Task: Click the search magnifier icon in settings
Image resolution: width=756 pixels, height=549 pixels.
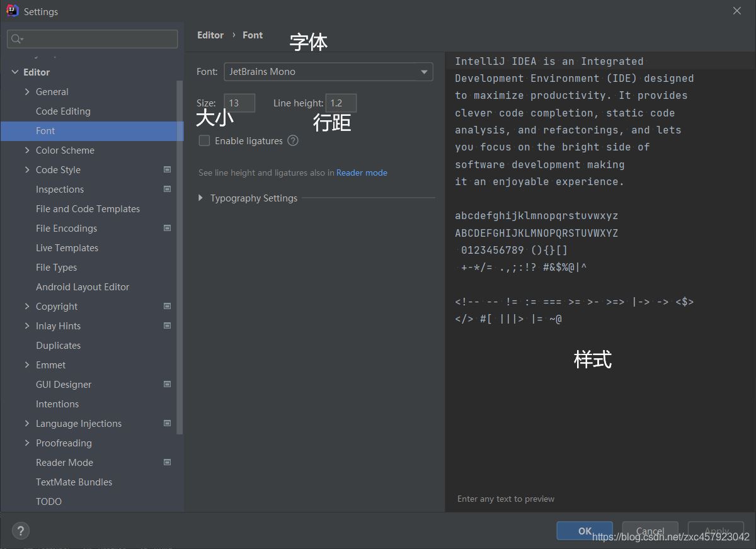Action: (16, 39)
